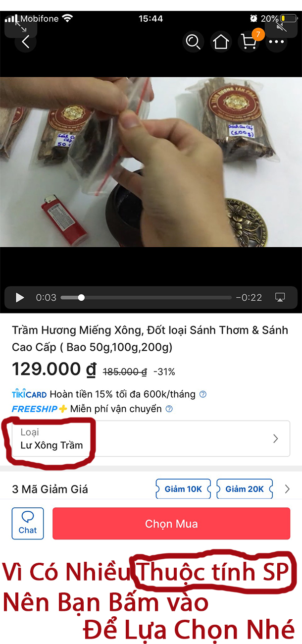
Task: Tap the Chọn Mua button
Action: (x=171, y=524)
